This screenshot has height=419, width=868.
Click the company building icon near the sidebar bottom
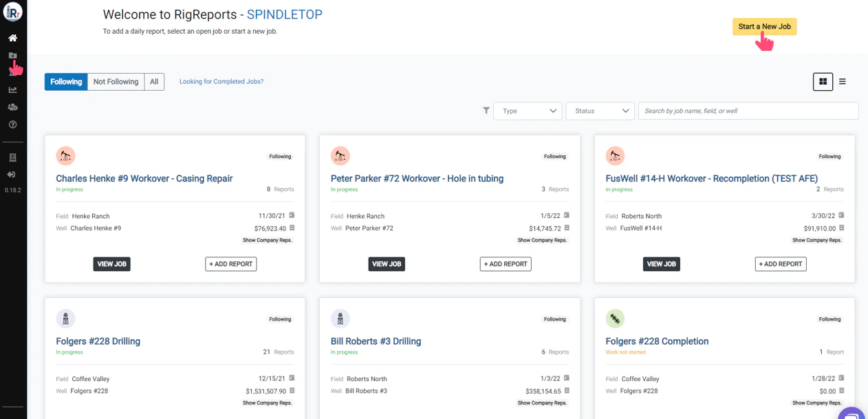tap(12, 155)
